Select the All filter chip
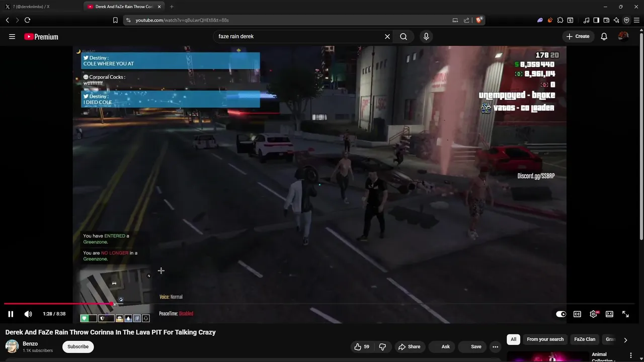This screenshot has width=644, height=362. [513, 339]
